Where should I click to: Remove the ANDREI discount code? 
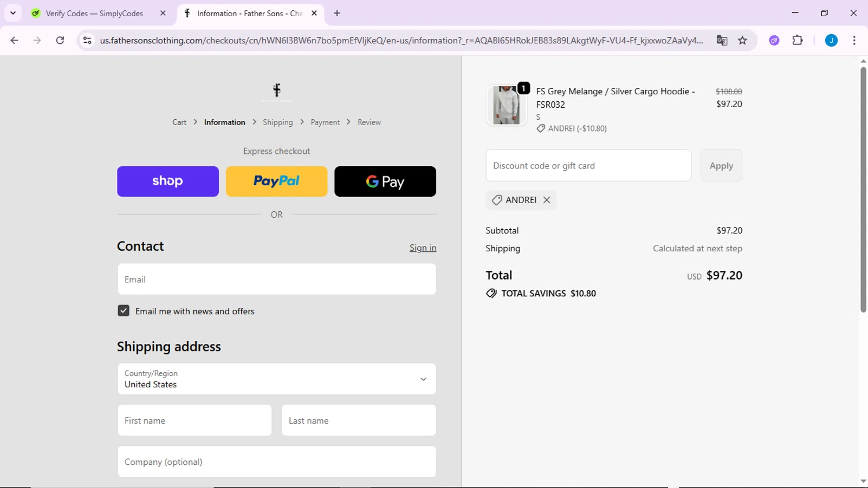click(546, 200)
